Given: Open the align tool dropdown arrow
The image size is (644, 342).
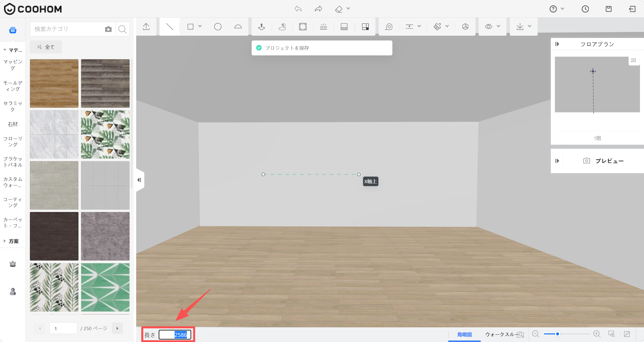Looking at the screenshot, I should [419, 26].
